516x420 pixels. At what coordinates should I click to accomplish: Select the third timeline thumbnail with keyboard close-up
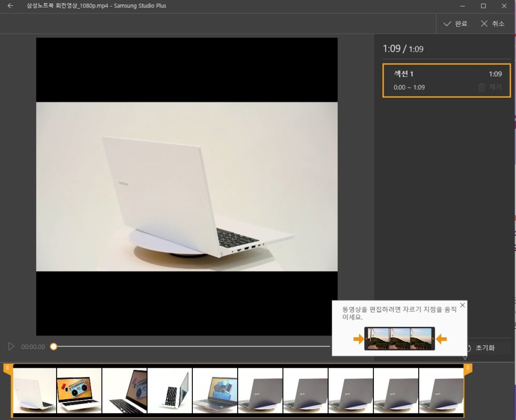pyautogui.click(x=124, y=391)
